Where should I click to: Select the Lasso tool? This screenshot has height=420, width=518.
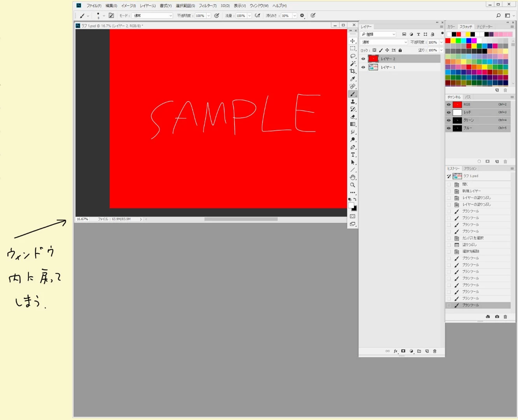tap(353, 56)
